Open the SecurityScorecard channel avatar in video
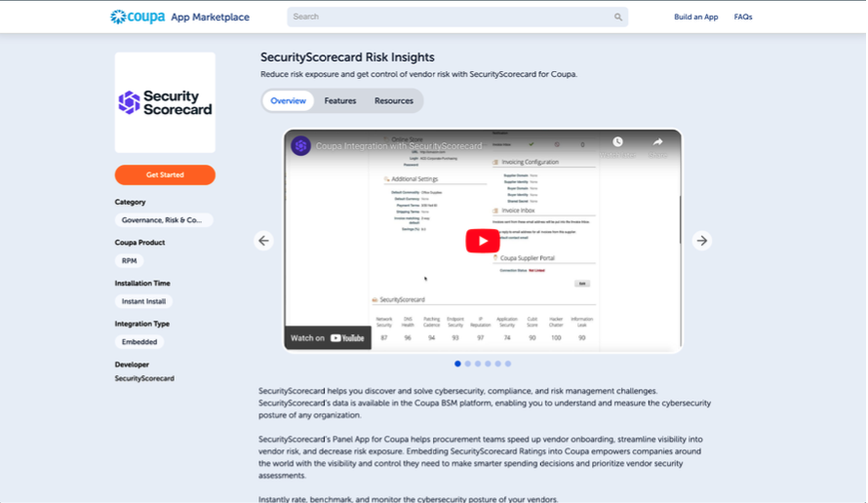868x503 pixels. click(x=300, y=146)
